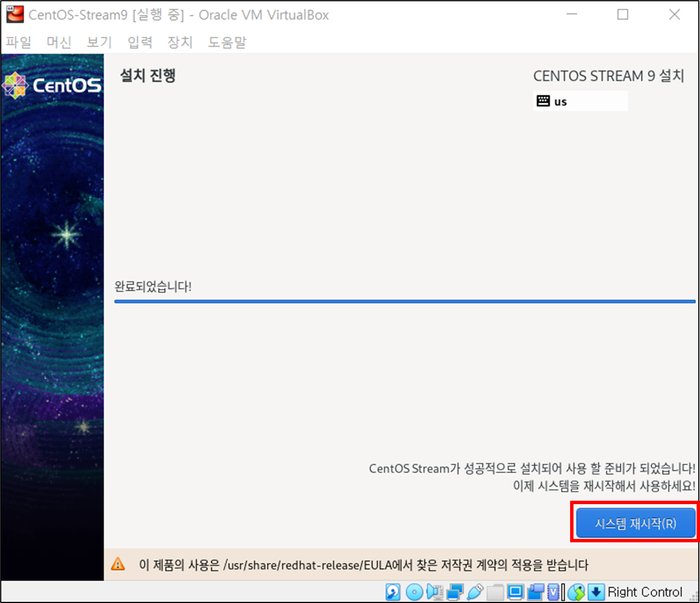Click the USB devices status icon
Screen dimensions: 700x603
coord(475,592)
